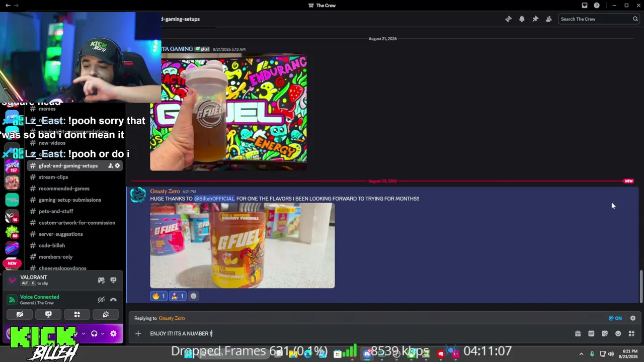This screenshot has width=644, height=362.
Task: Enlarge the G FUEL tub photo
Action: (243, 246)
